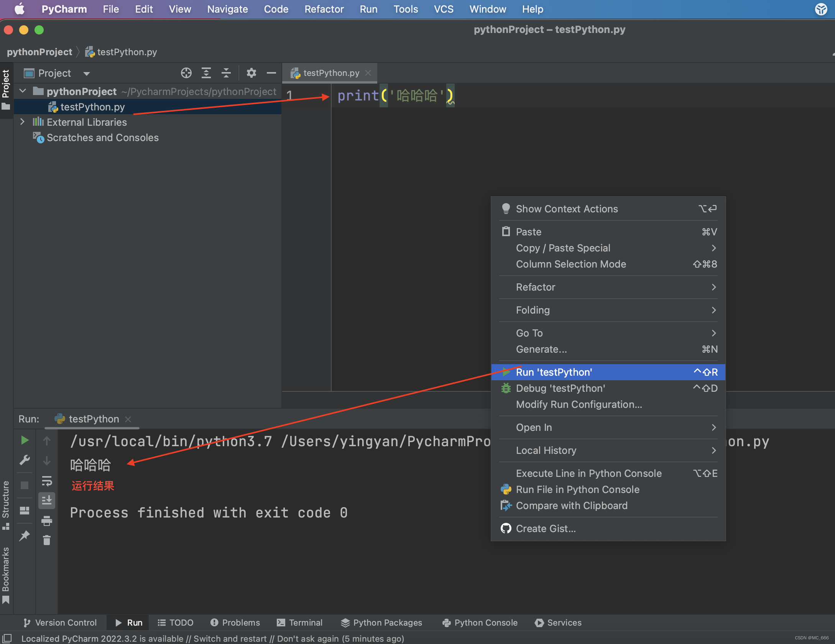Viewport: 835px width, 644px height.
Task: Click the wrench settings icon in Run panel
Action: point(25,460)
